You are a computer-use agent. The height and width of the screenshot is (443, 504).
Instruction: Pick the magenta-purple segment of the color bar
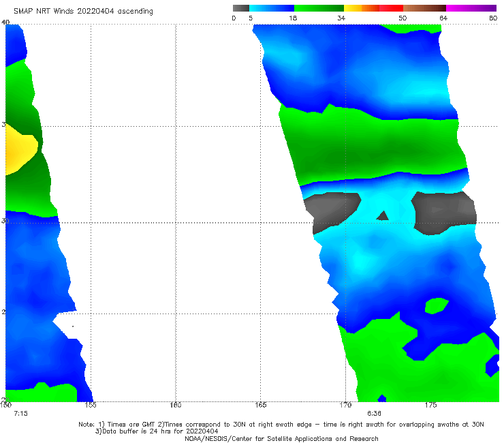(471, 8)
